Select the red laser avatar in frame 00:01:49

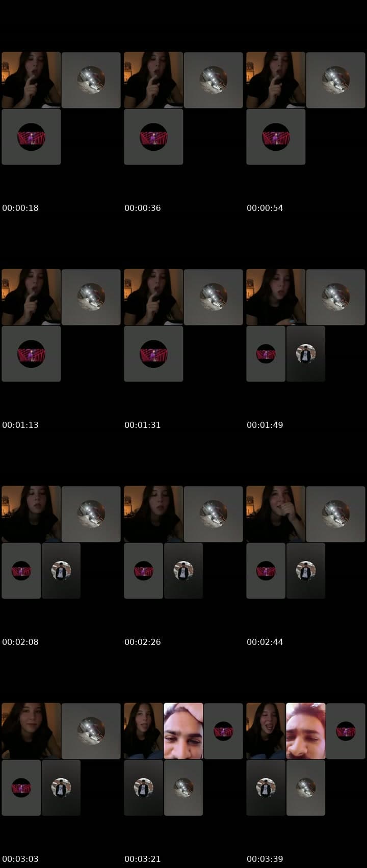click(x=266, y=354)
